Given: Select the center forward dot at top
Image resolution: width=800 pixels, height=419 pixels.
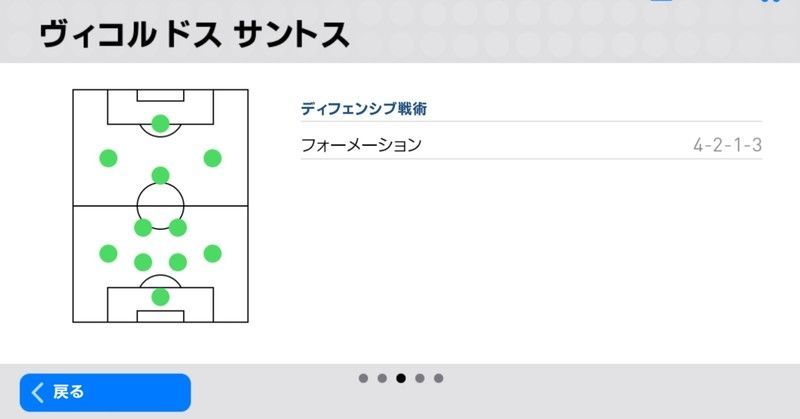Looking at the screenshot, I should [x=160, y=124].
